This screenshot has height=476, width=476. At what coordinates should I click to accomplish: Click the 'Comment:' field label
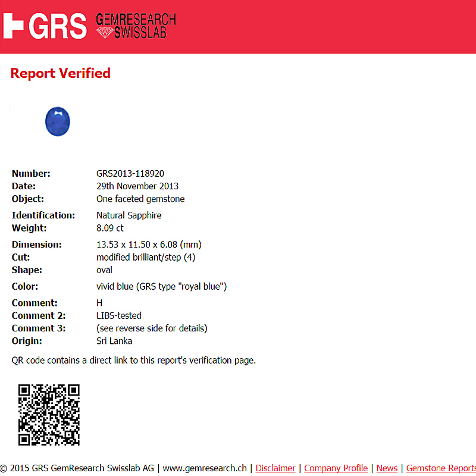point(35,303)
